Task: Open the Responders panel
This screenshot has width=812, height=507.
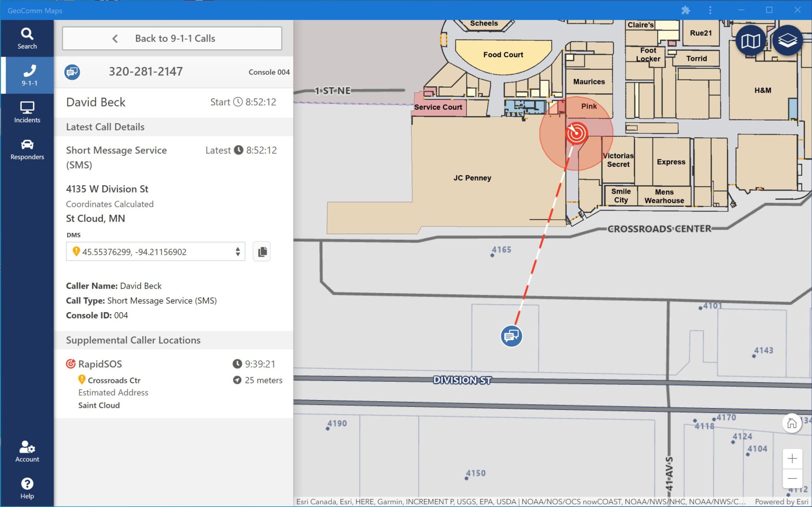Action: 27,149
